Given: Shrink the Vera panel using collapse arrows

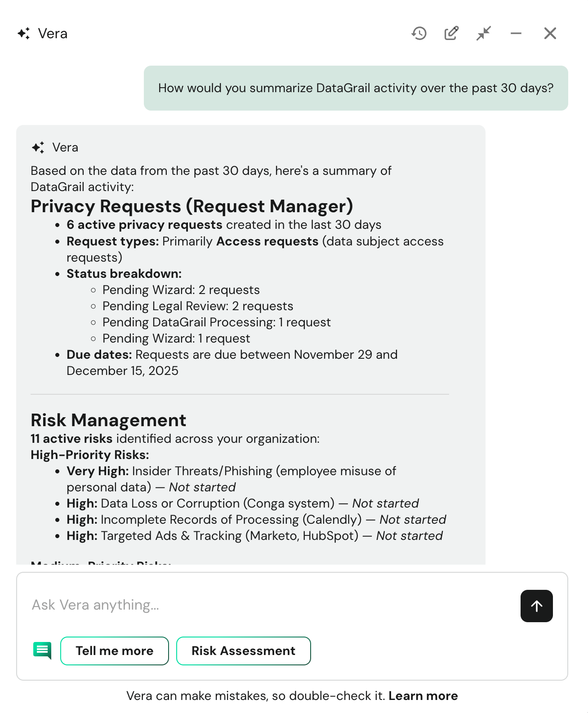Looking at the screenshot, I should (484, 33).
